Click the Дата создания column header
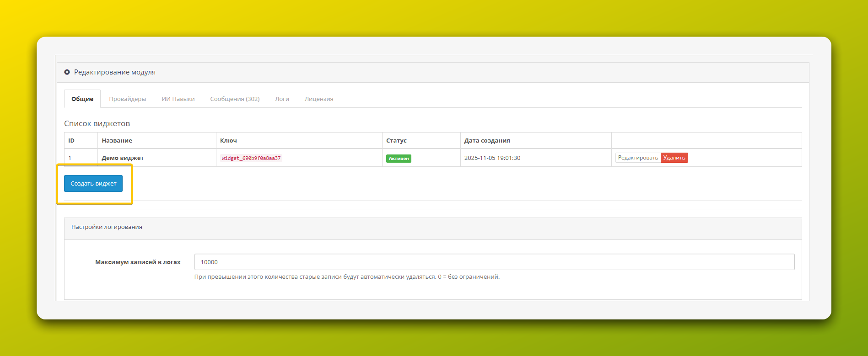This screenshot has height=356, width=868. tap(487, 140)
